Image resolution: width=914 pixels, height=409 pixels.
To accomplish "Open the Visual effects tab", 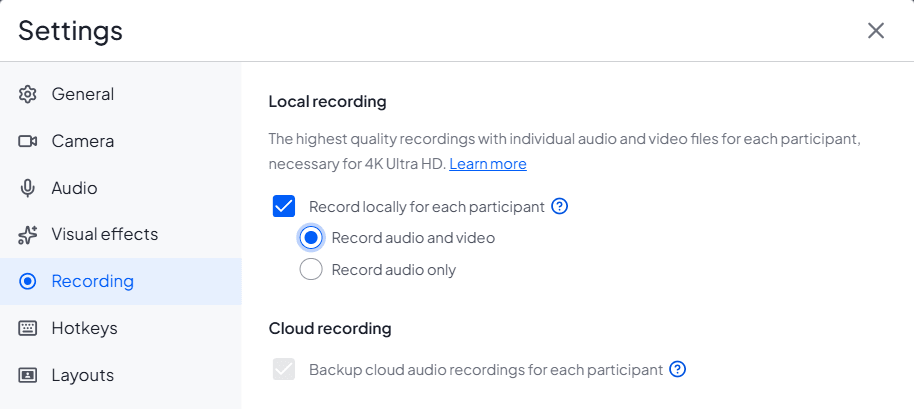I will 121,235.
